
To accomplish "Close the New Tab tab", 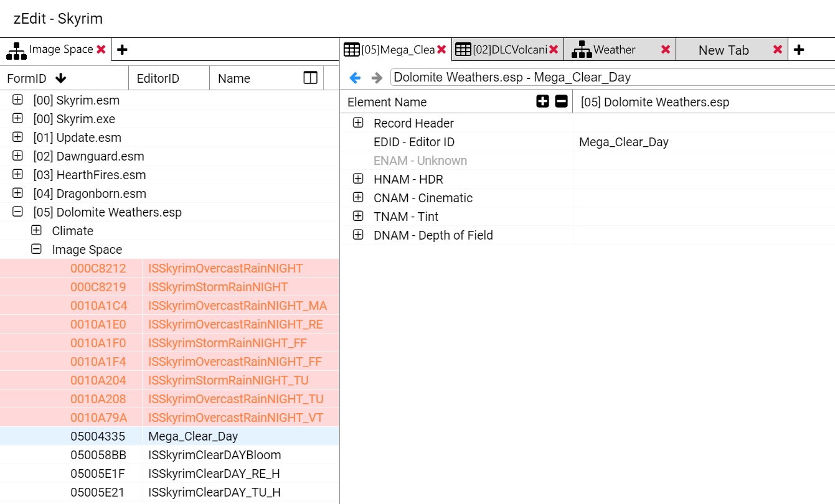I will (778, 50).
